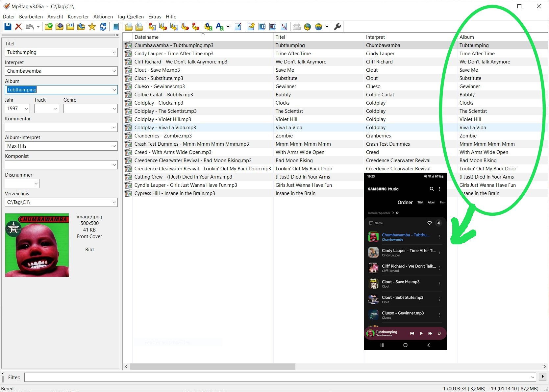Image resolution: width=549 pixels, height=392 pixels.
Task: Expand the Track dropdown
Action: click(56, 109)
